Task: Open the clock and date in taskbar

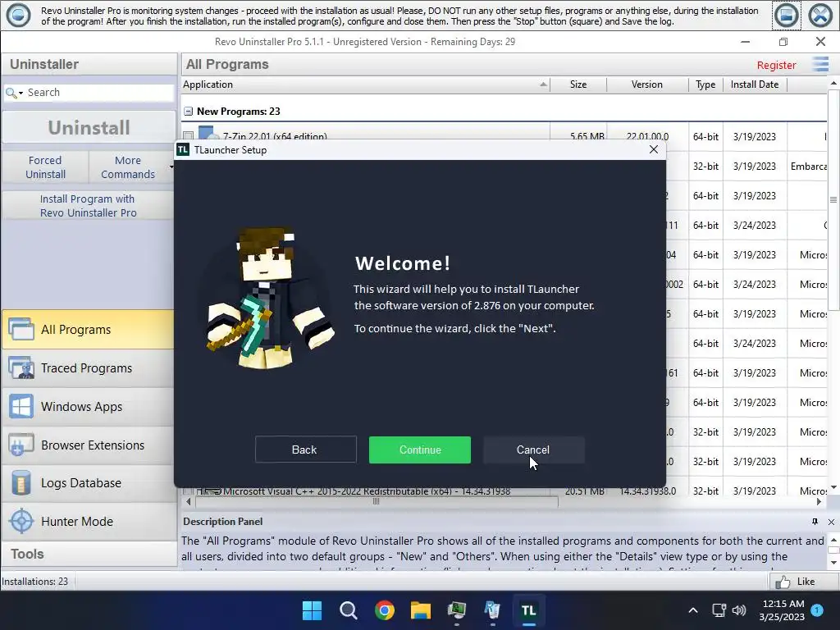Action: [782, 610]
